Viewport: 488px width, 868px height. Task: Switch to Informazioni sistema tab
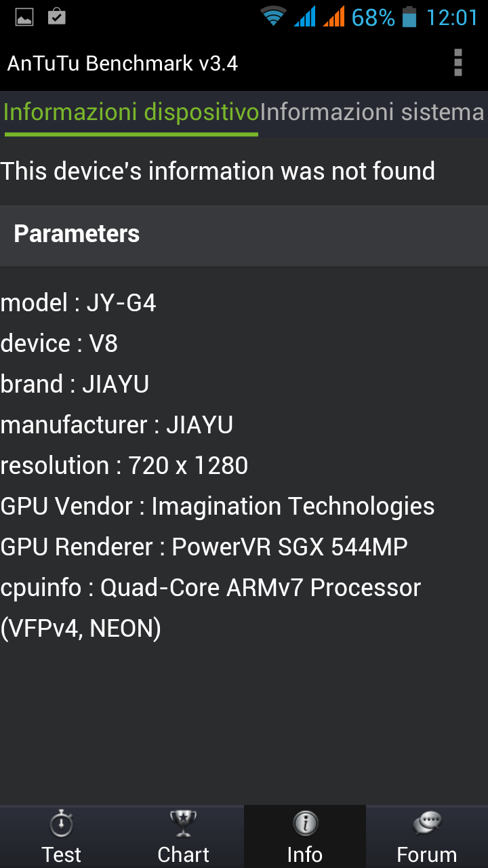coord(372,113)
